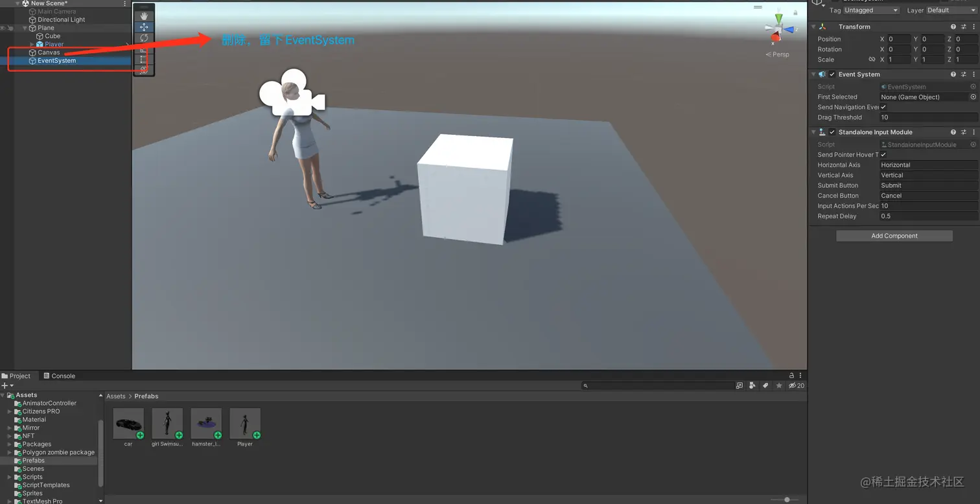Click the Transform component help icon

coord(953,27)
